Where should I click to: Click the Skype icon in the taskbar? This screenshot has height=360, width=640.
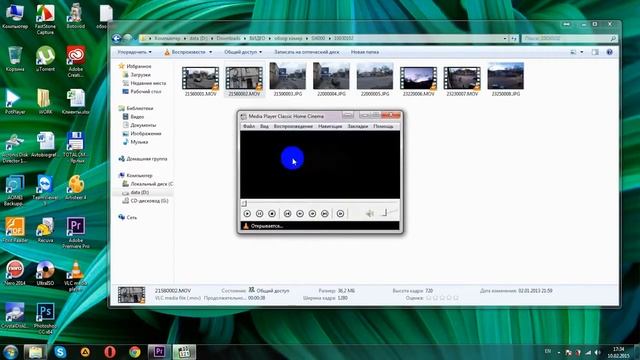60,351
